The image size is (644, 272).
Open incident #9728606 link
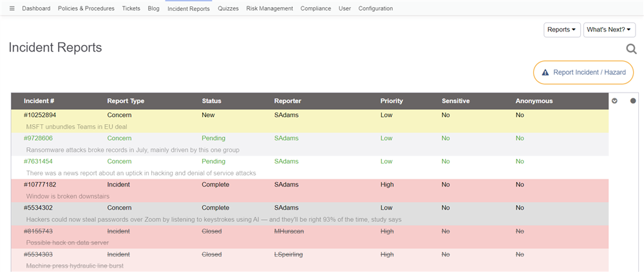39,138
